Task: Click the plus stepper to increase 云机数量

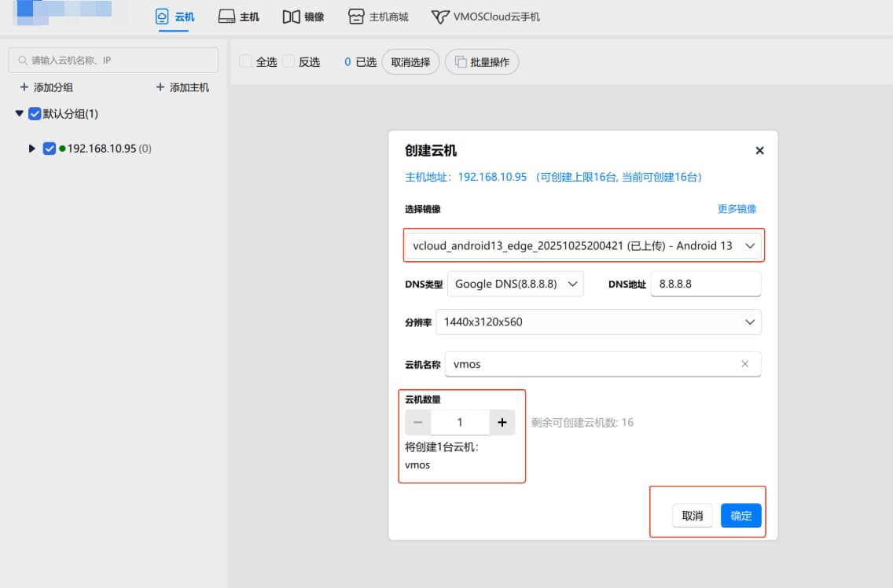Action: pos(502,422)
